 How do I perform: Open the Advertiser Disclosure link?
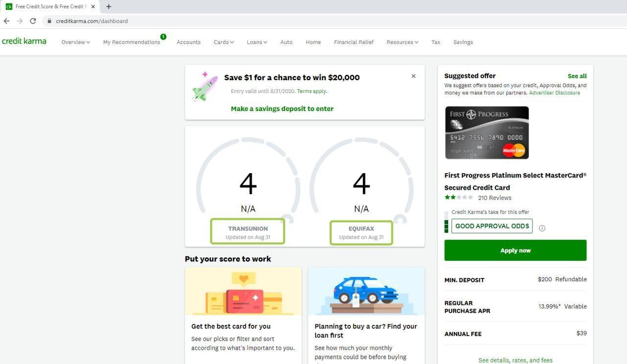tap(555, 92)
